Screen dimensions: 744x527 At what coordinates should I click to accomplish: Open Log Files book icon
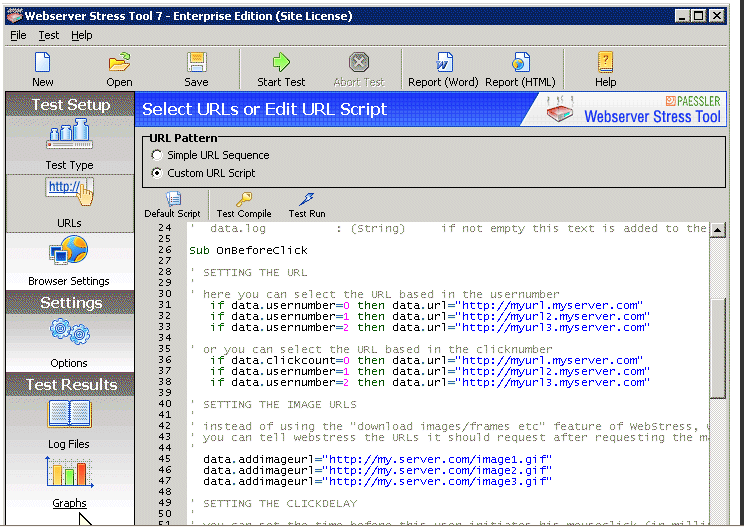(69, 413)
